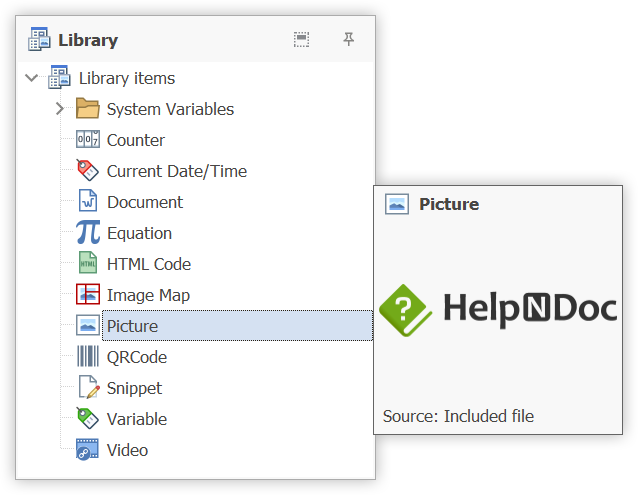Select the Video library item

coord(127,450)
